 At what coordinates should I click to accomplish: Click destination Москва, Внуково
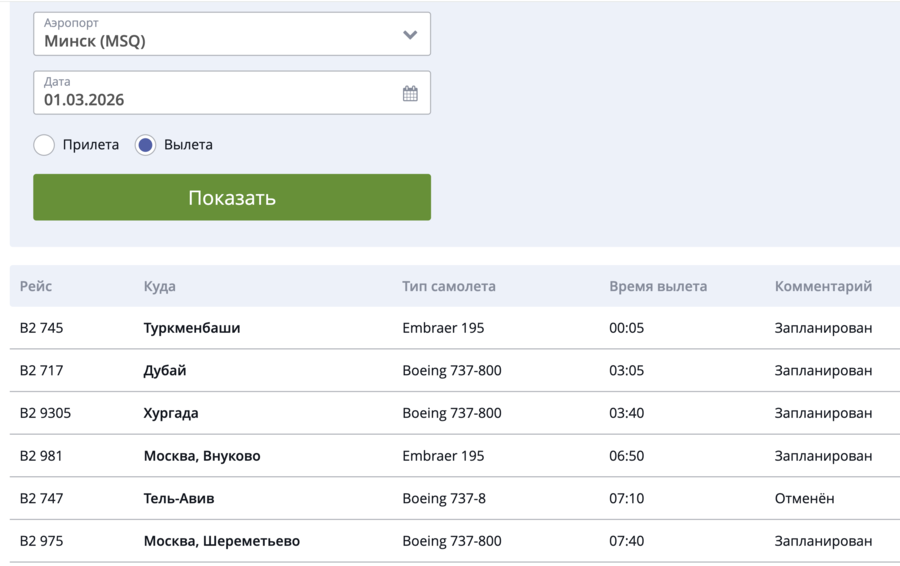coord(202,456)
